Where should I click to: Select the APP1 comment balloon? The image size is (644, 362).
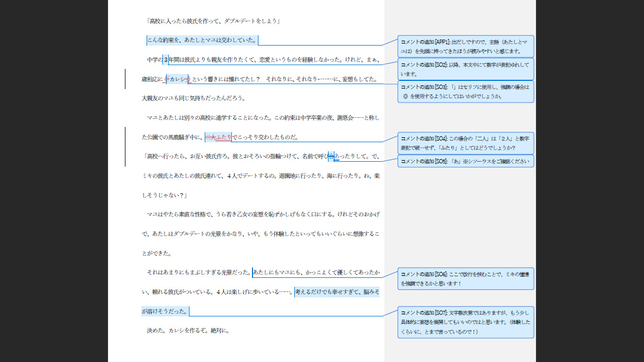tap(465, 46)
